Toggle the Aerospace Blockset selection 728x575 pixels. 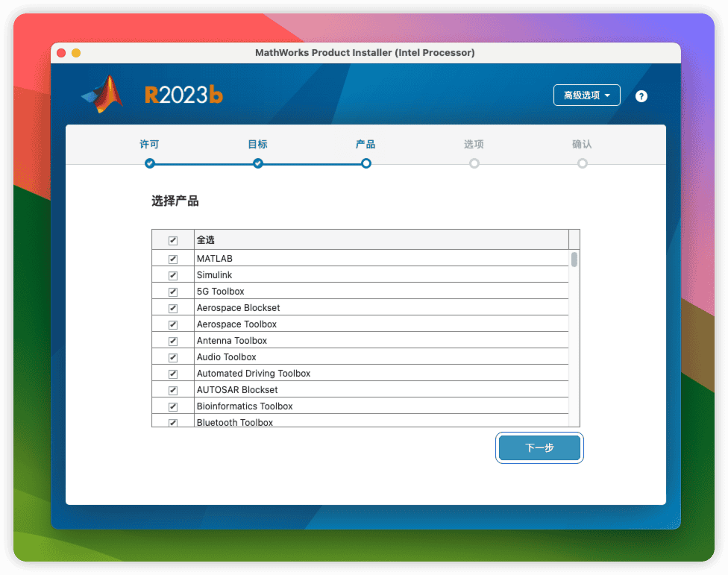(172, 307)
